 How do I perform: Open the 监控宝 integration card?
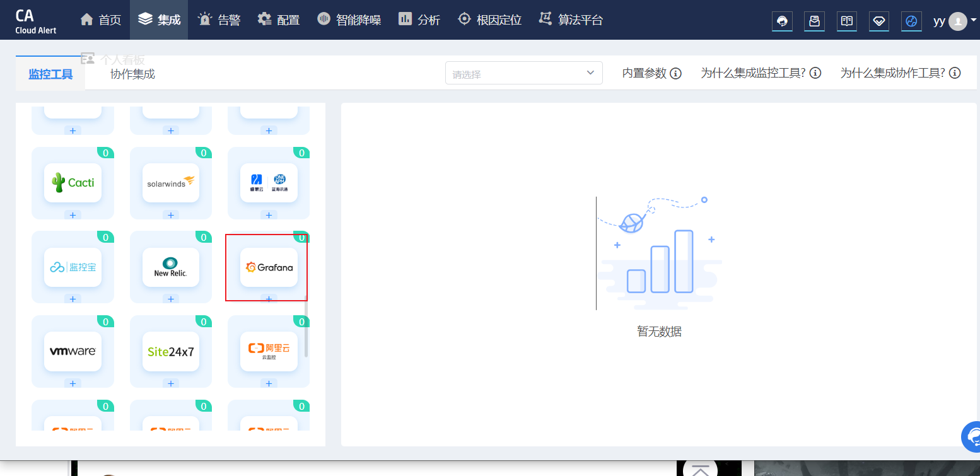(x=73, y=267)
